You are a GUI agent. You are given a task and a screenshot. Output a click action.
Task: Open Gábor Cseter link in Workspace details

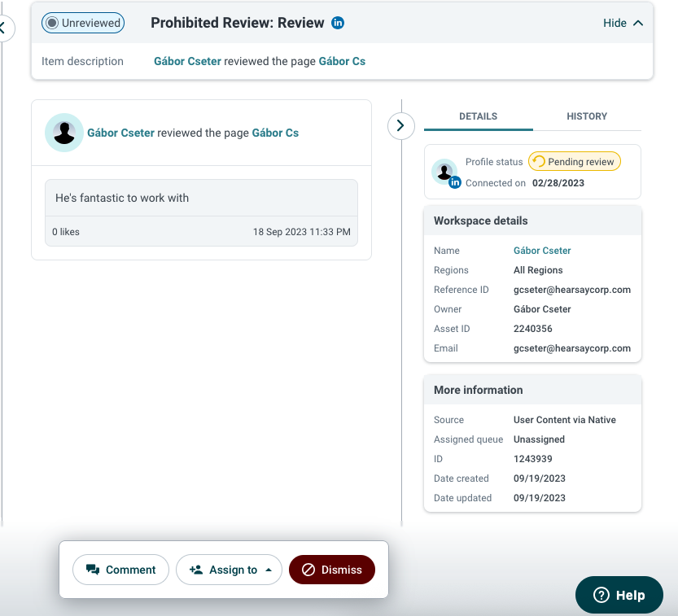point(542,251)
